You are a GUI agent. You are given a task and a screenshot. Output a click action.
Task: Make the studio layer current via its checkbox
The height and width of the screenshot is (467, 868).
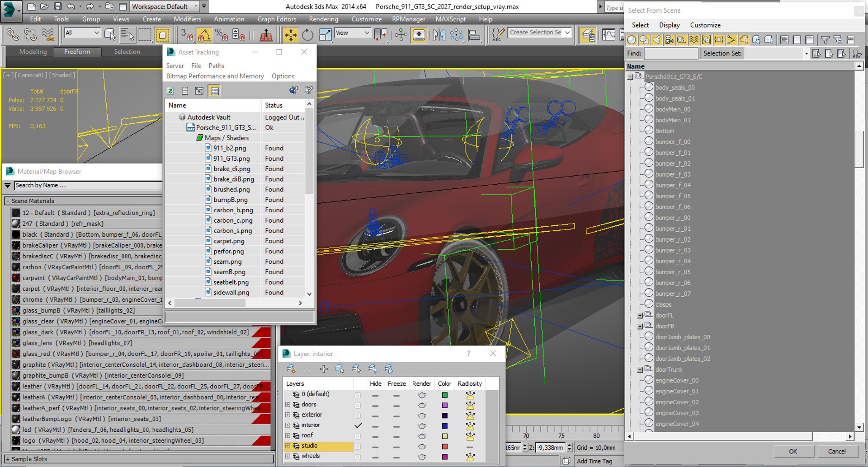(x=358, y=447)
